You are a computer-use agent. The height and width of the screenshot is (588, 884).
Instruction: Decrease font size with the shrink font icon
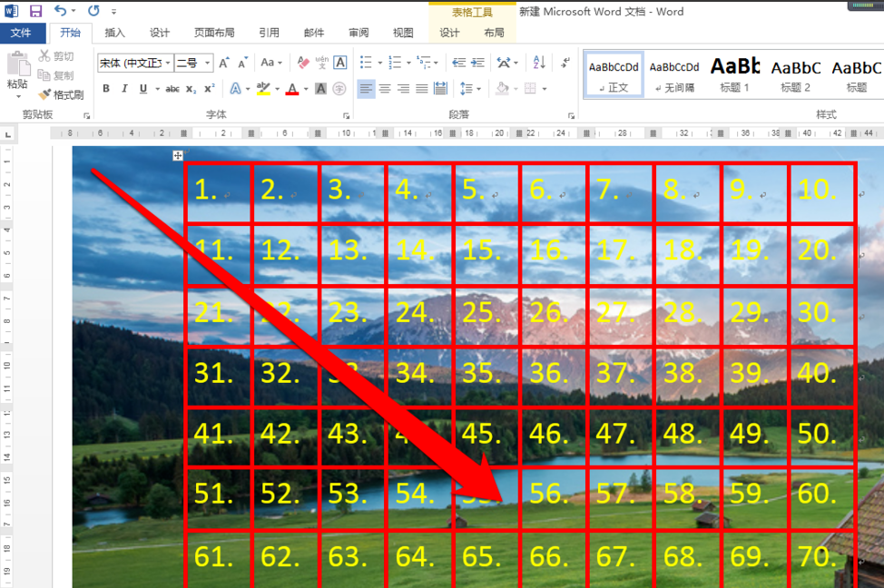click(x=242, y=63)
